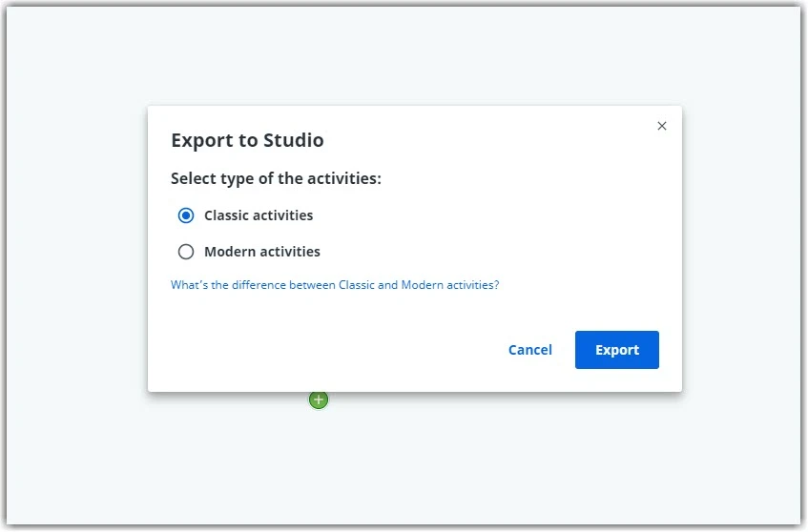Keep Classic as the activity type

click(186, 215)
